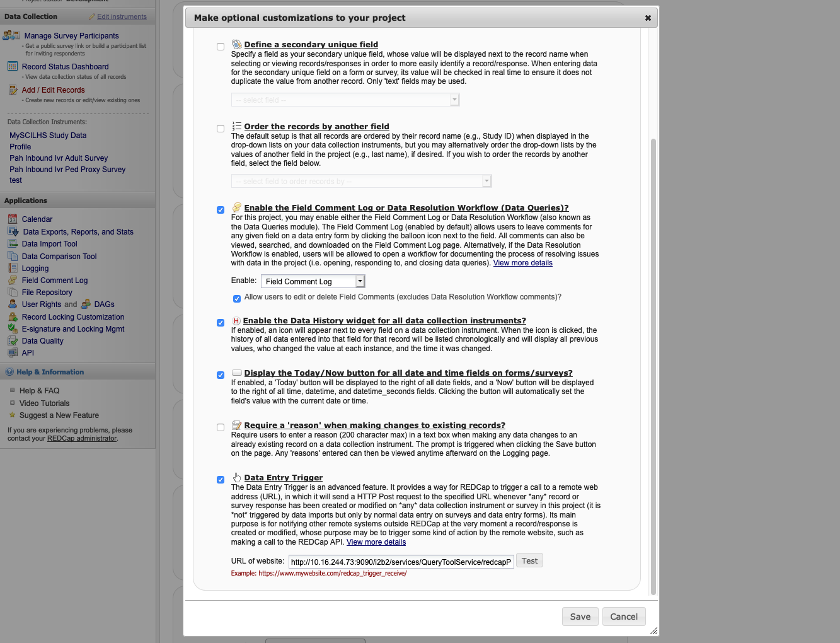
Task: Click the Field Comment Log sidebar icon
Action: 13,281
